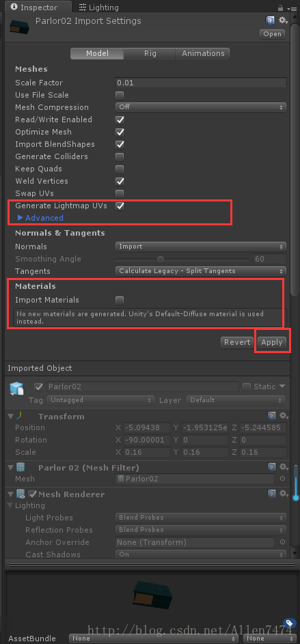
Task: Collapse the Mesh Renderer component foldout
Action: (x=10, y=494)
